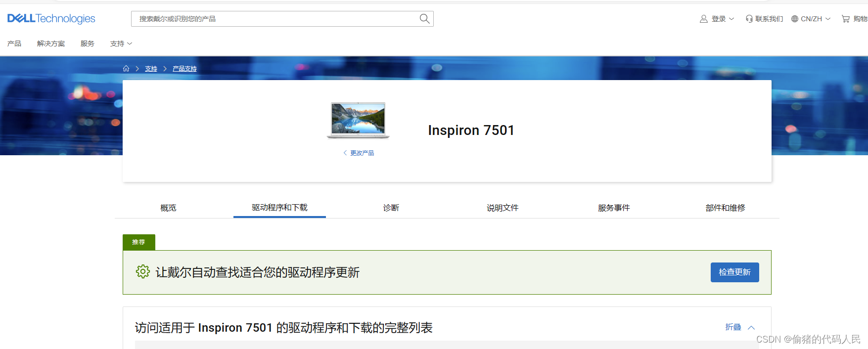Open the 说明文件 tab
Screen dimensions: 868x349
[x=503, y=208]
